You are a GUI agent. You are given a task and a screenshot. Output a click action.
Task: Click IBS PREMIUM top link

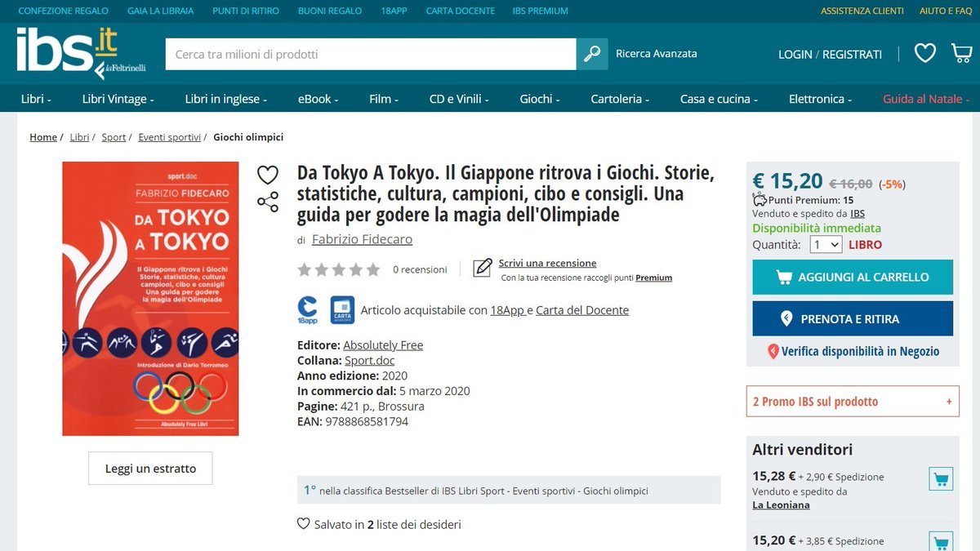click(541, 11)
